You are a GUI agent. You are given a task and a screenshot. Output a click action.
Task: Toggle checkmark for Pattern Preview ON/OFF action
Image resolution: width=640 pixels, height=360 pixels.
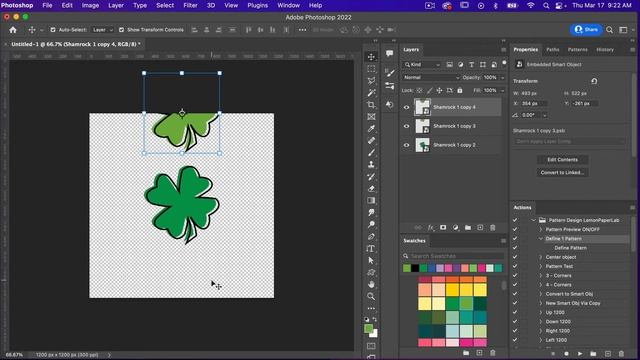(515, 229)
